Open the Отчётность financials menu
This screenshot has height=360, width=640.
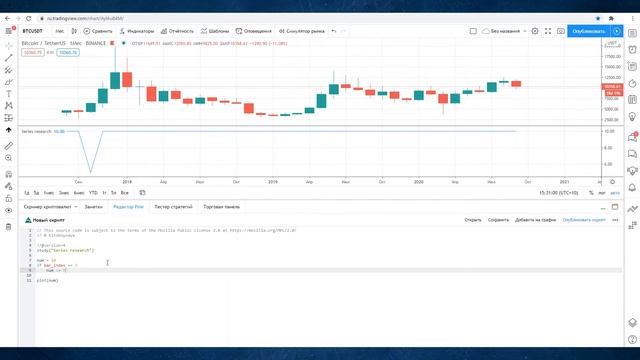coord(177,31)
